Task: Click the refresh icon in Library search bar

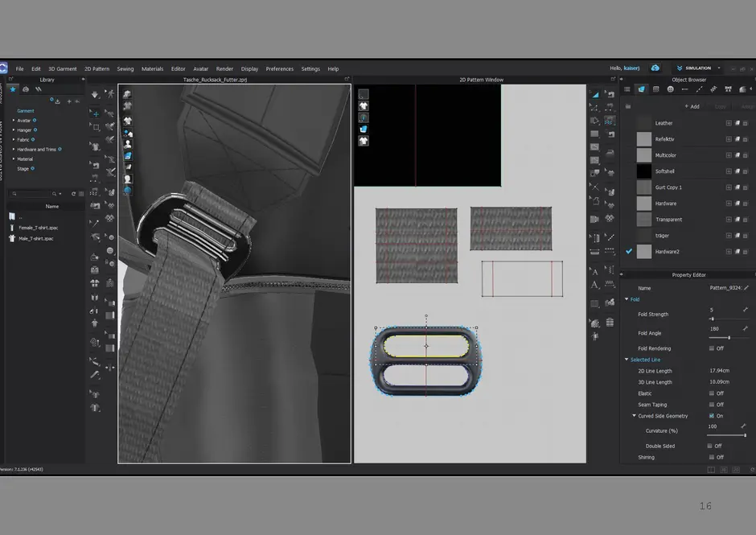Action: pyautogui.click(x=73, y=194)
